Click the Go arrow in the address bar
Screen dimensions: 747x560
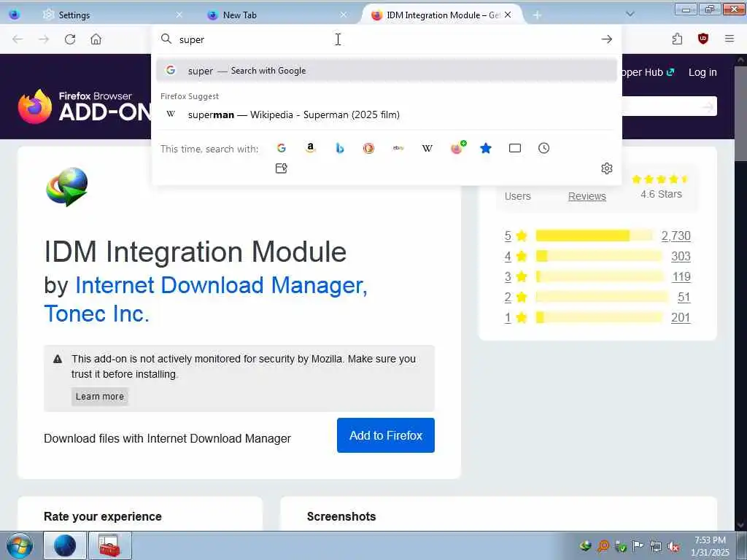point(606,39)
